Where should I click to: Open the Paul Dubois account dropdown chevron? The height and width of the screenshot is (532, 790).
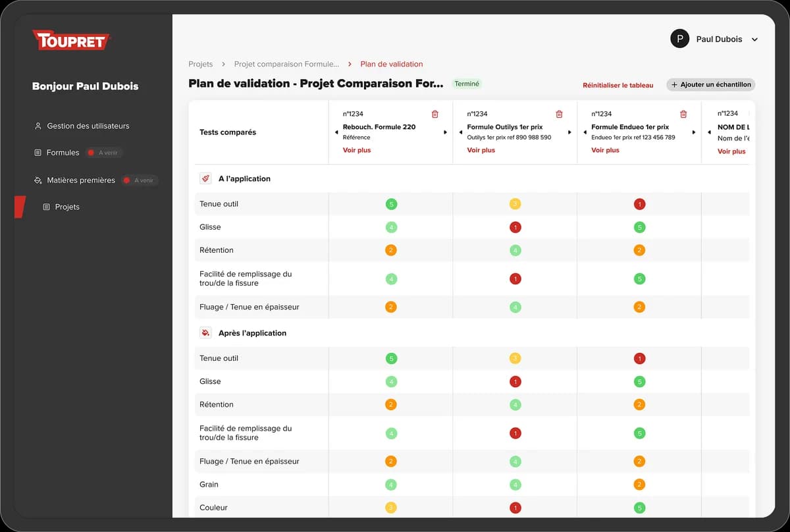tap(754, 40)
